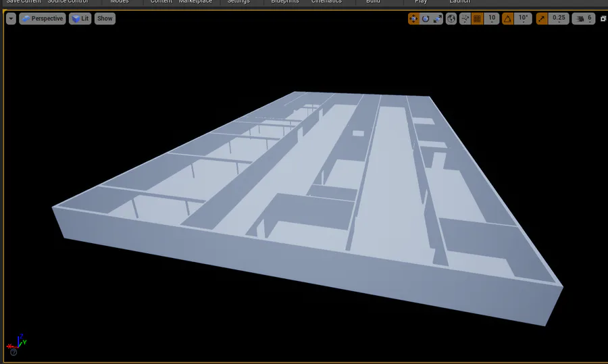608x364 pixels.
Task: Click the Play toolbar button
Action: 421,2
